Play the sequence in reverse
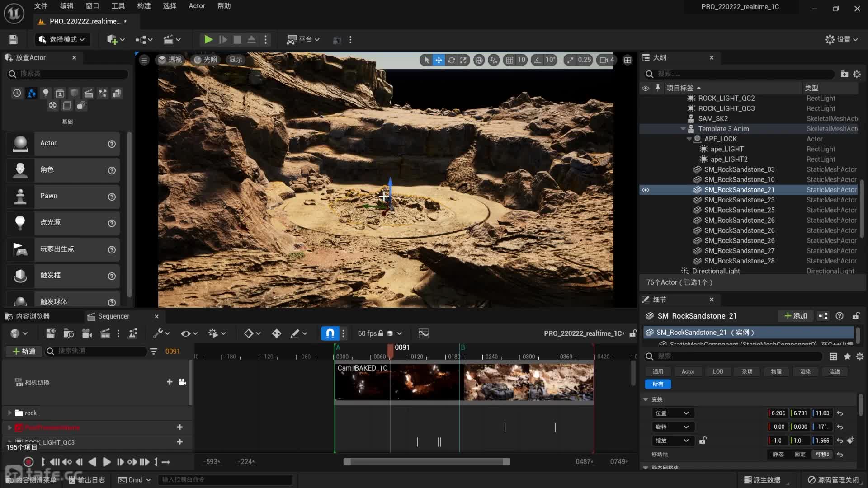The width and height of the screenshot is (868, 488). click(92, 462)
